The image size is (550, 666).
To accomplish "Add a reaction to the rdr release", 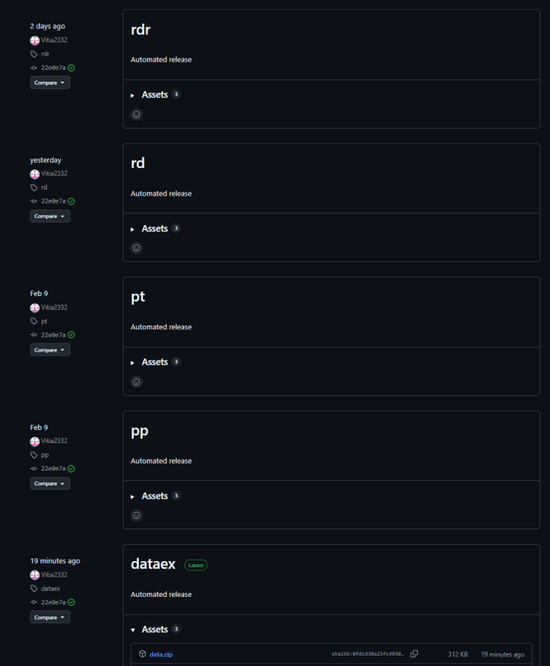I will 136,114.
